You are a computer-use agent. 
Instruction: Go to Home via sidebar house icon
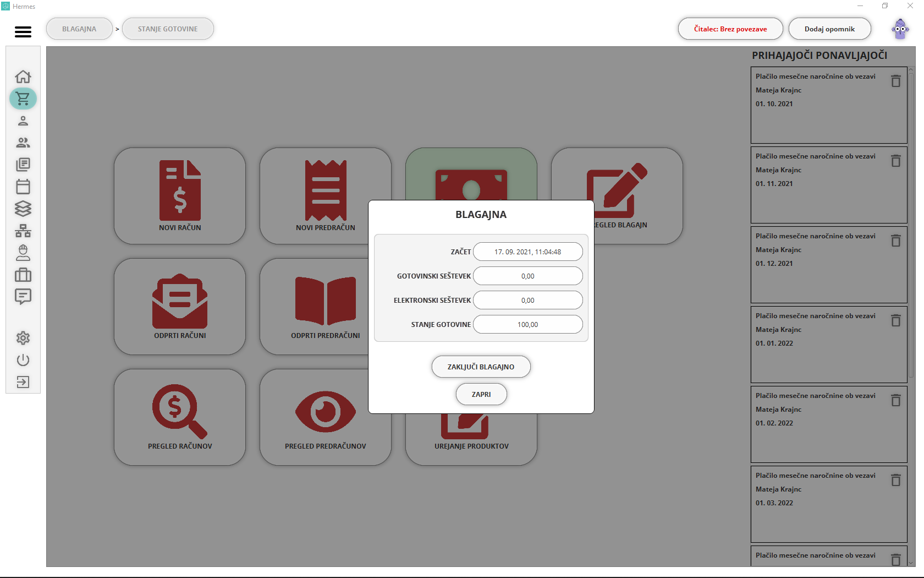click(23, 77)
